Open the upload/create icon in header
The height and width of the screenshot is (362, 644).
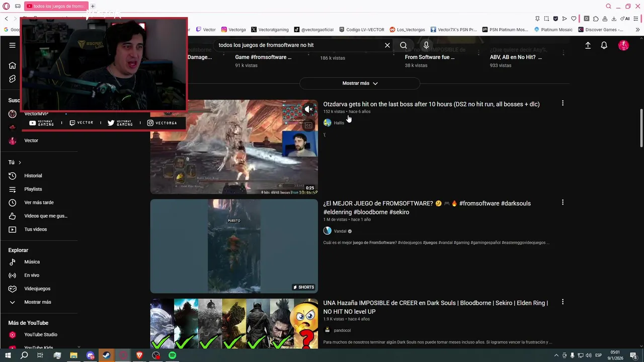pos(588,45)
